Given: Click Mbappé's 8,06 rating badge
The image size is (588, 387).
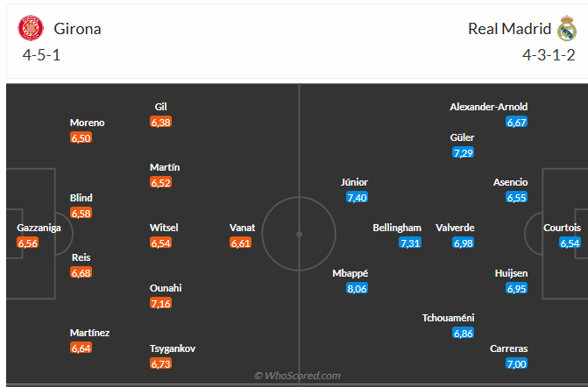Looking at the screenshot, I should (x=357, y=288).
